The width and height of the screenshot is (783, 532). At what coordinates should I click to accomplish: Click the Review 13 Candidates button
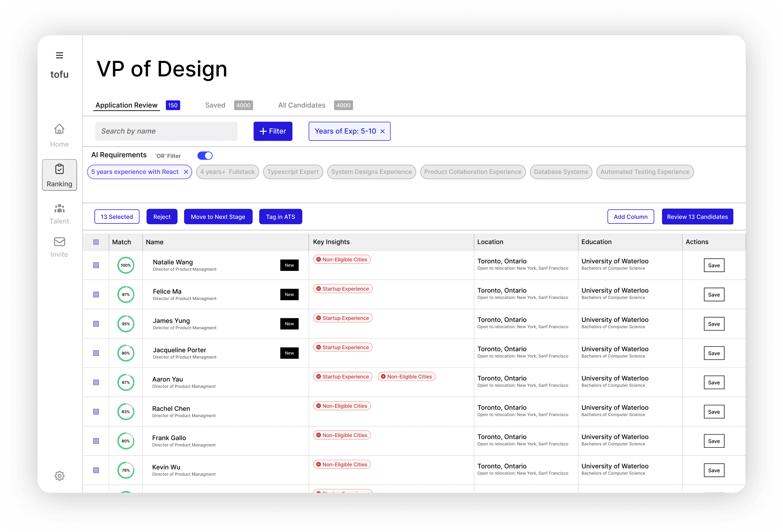click(698, 216)
